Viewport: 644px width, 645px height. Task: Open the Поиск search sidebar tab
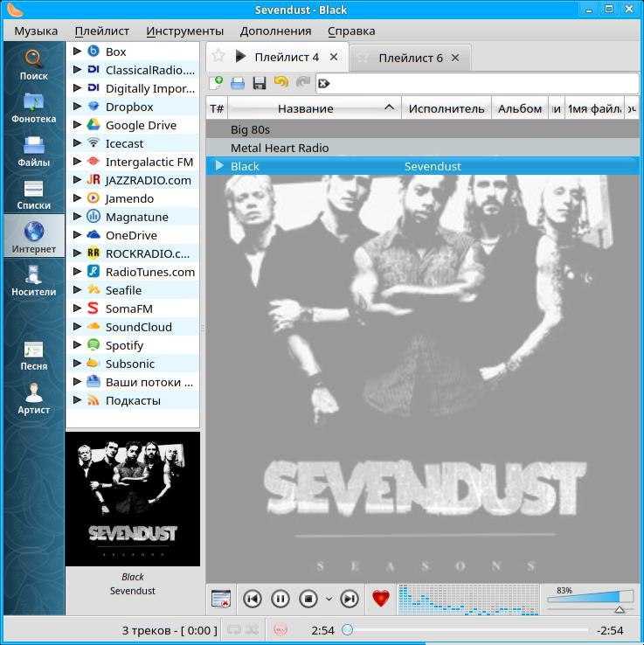coord(34,65)
